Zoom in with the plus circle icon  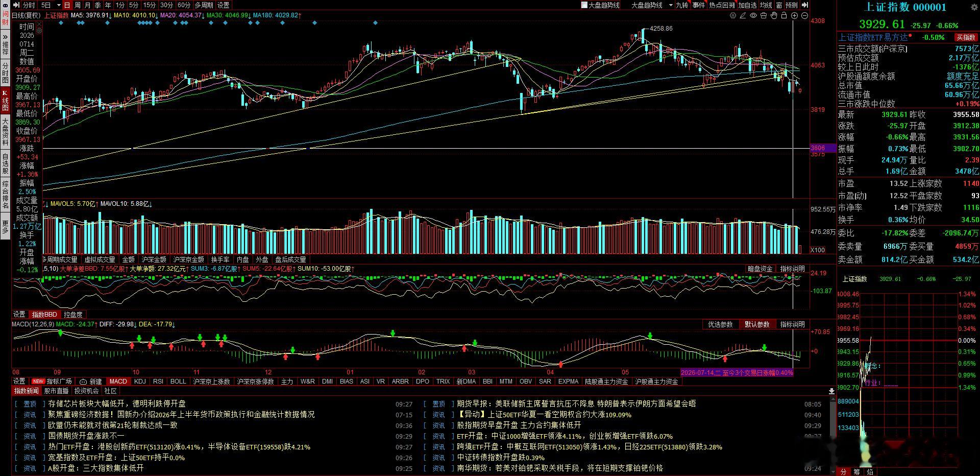[795, 16]
